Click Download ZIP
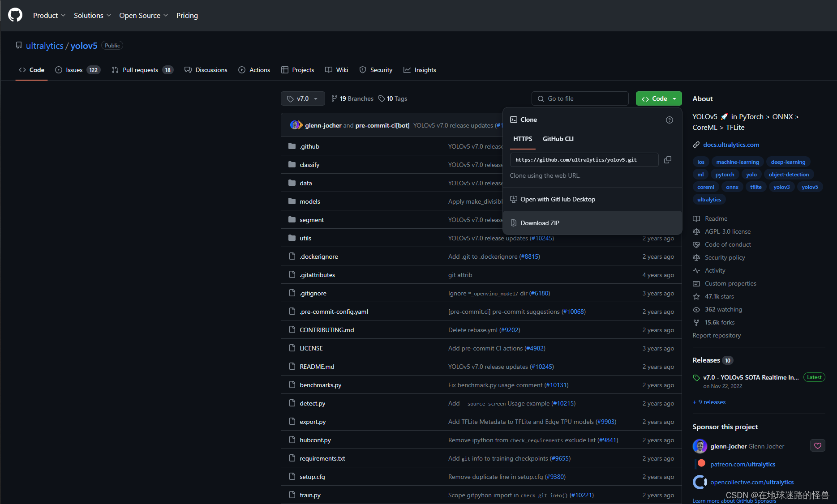The height and width of the screenshot is (504, 837). click(x=592, y=223)
